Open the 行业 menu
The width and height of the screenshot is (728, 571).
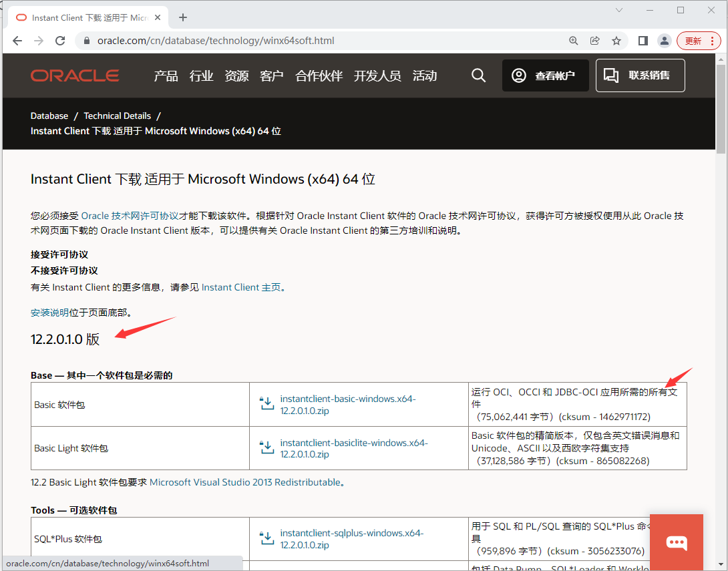[201, 75]
